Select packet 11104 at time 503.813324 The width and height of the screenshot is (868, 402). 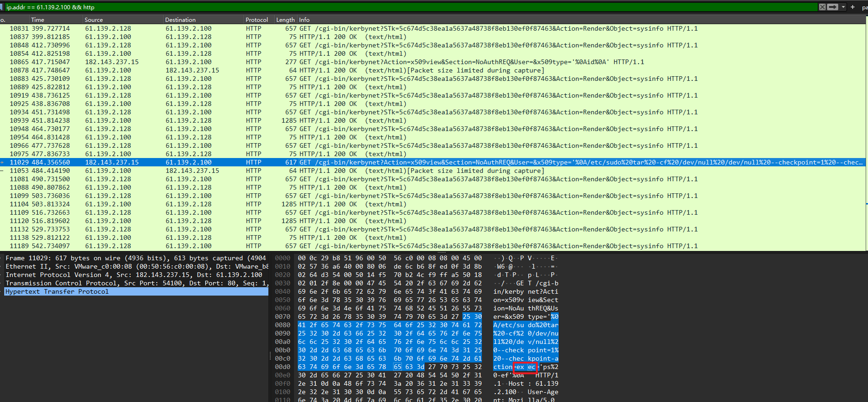click(433, 204)
